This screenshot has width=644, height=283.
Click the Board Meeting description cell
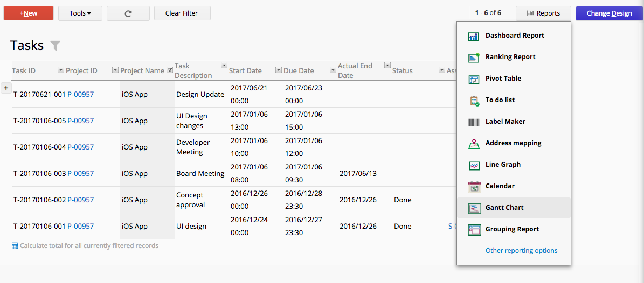(x=200, y=173)
